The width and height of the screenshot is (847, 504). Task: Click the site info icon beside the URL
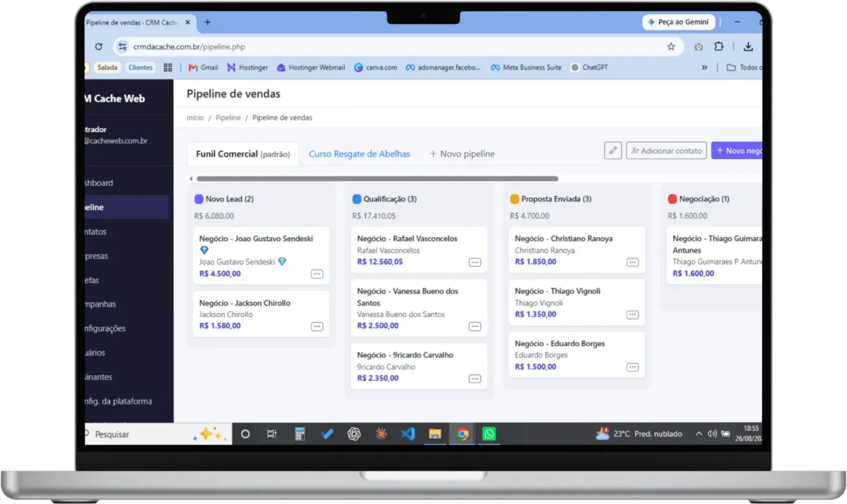coord(121,47)
